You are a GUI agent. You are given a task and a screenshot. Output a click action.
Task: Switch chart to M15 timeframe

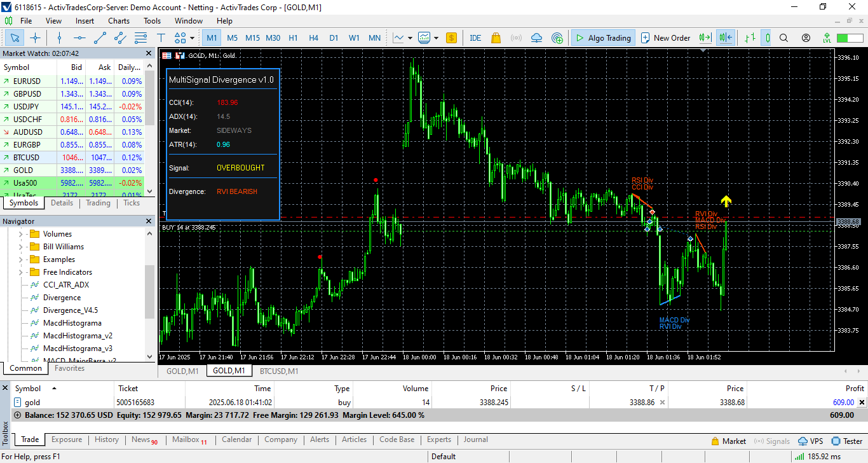click(x=252, y=38)
